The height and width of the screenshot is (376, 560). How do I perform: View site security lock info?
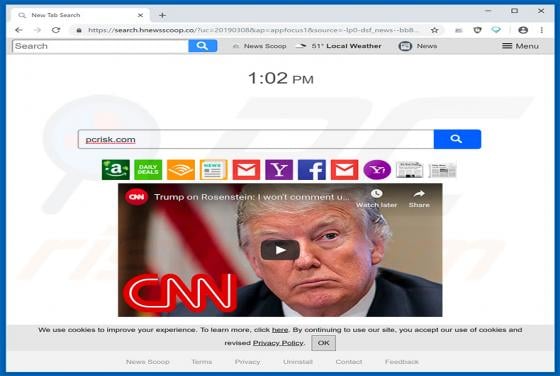(x=79, y=30)
